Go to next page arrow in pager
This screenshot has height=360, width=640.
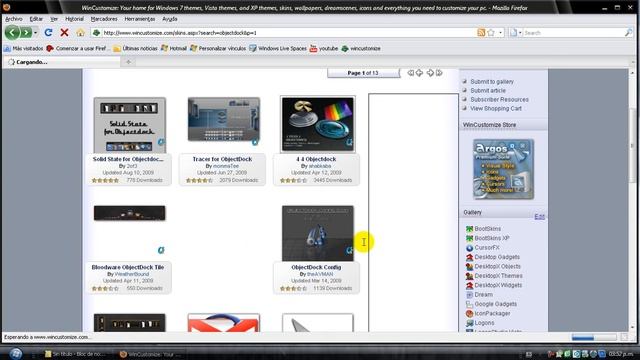tap(430, 73)
